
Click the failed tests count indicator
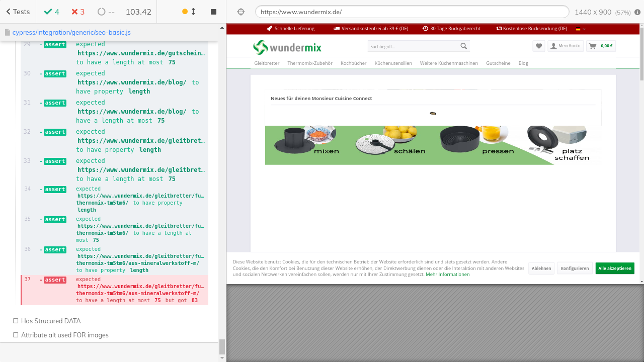click(x=78, y=12)
